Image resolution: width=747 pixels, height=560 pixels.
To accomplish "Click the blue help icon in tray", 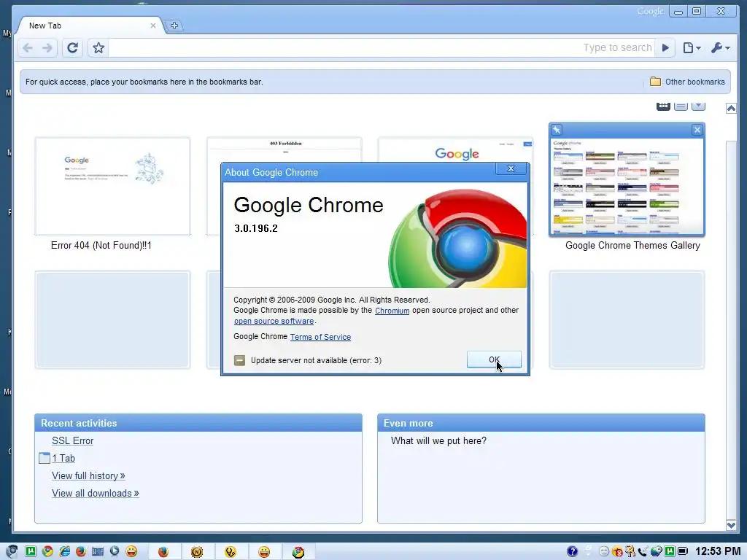I will pyautogui.click(x=572, y=551).
